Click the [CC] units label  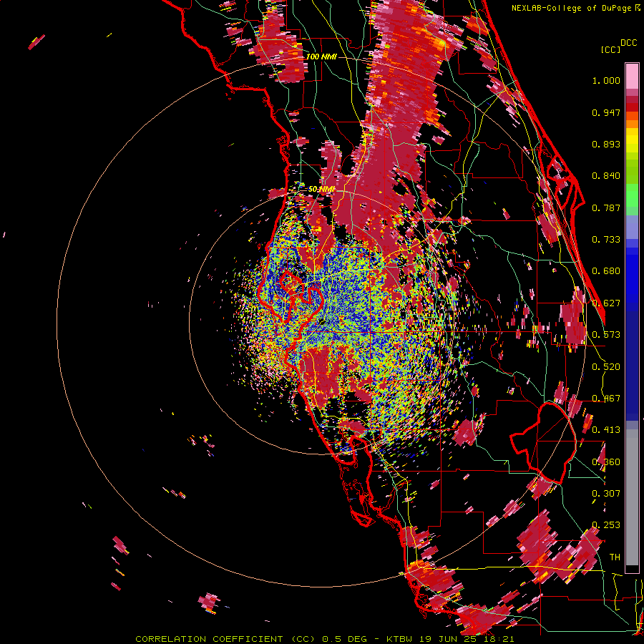coord(610,49)
